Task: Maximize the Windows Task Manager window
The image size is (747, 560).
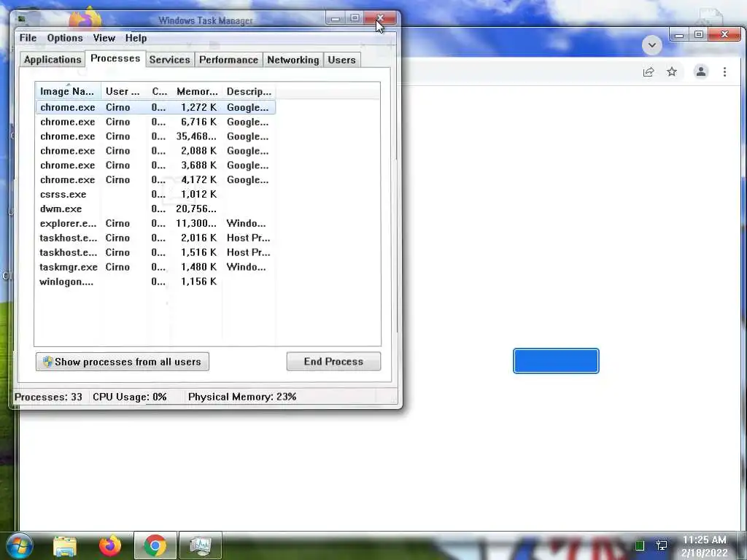Action: point(355,18)
